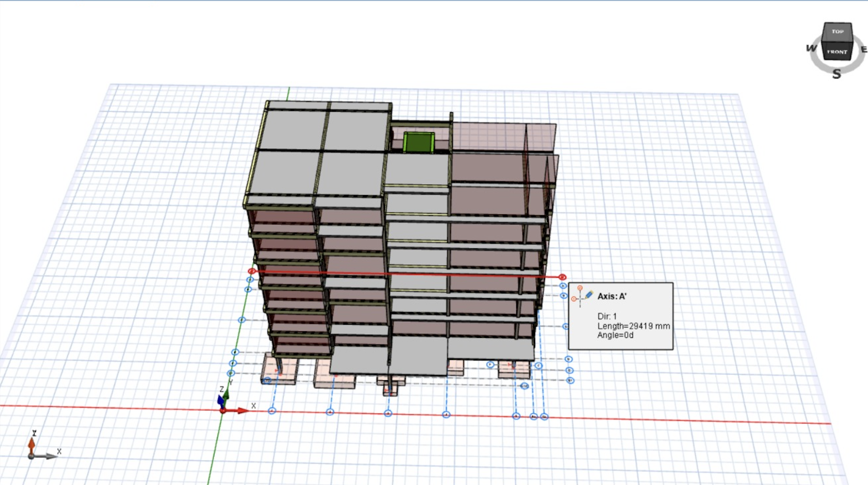Click the rightmost grid bubble on the red X axis

[544, 416]
